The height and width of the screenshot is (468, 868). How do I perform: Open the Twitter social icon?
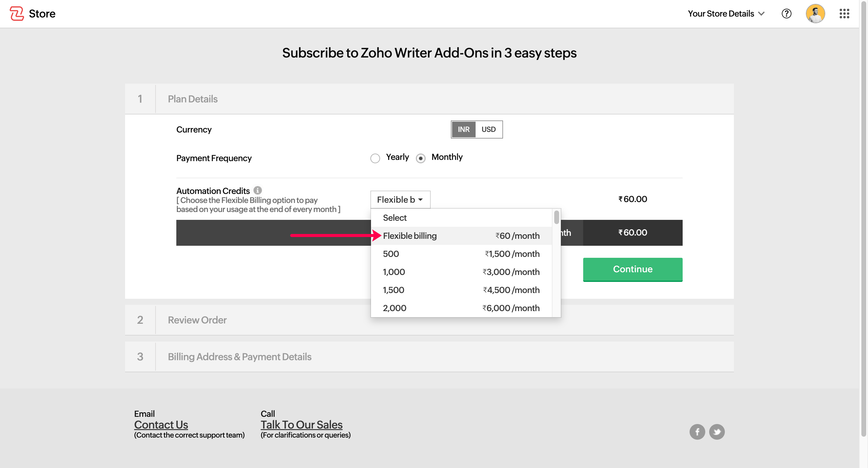717,432
